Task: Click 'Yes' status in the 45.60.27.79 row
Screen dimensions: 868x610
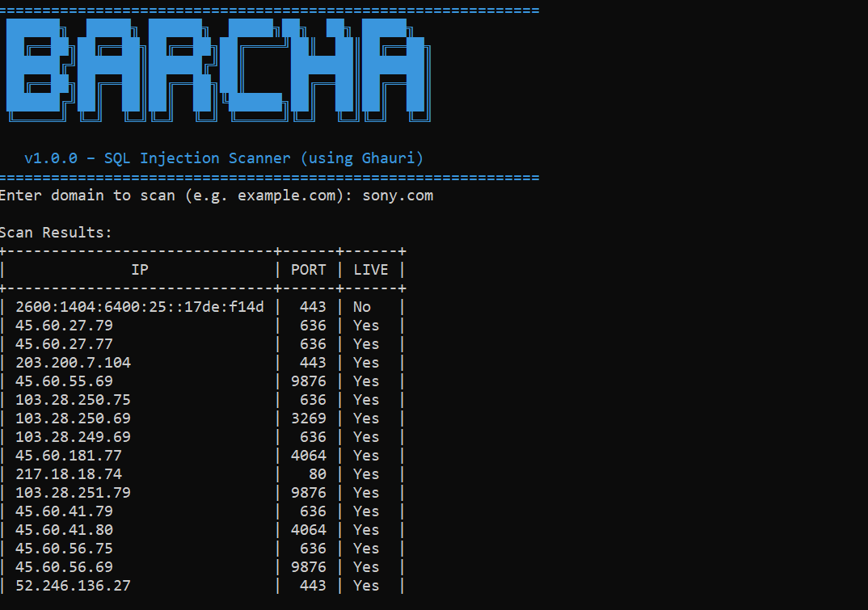Action: tap(366, 326)
